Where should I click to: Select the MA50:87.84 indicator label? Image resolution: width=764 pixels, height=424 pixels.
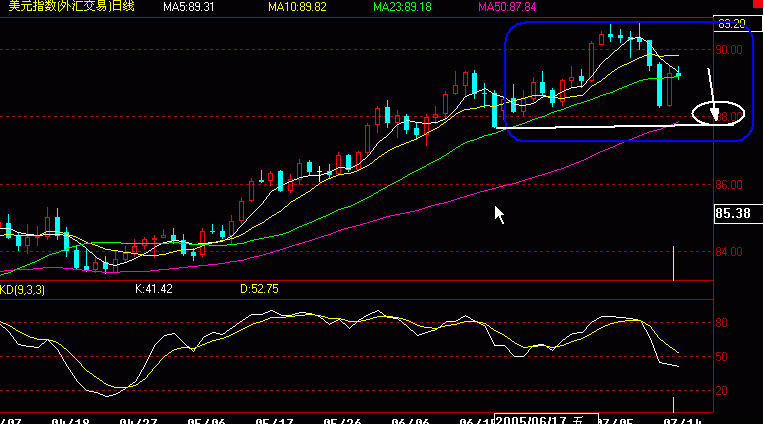tap(507, 7)
